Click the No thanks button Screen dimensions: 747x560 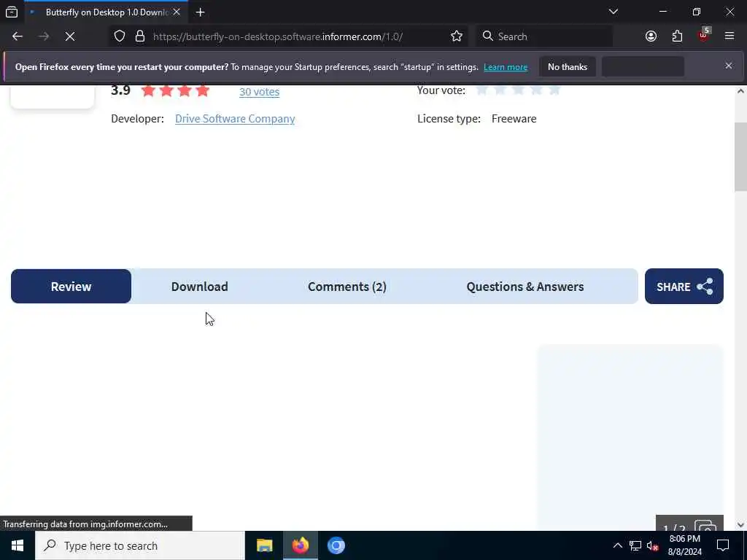(568, 66)
